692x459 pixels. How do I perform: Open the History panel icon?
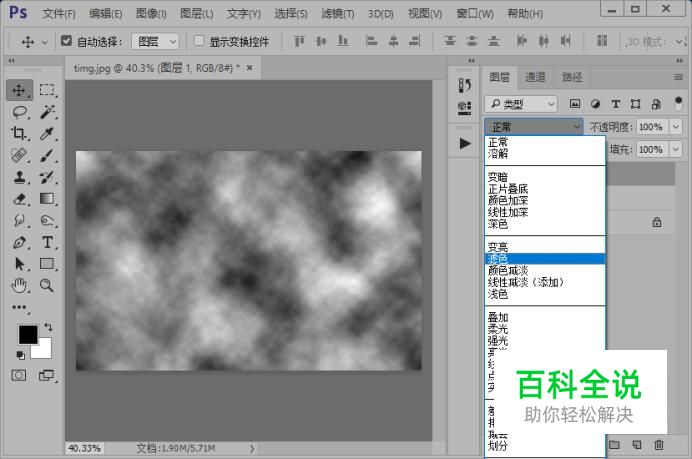464,85
